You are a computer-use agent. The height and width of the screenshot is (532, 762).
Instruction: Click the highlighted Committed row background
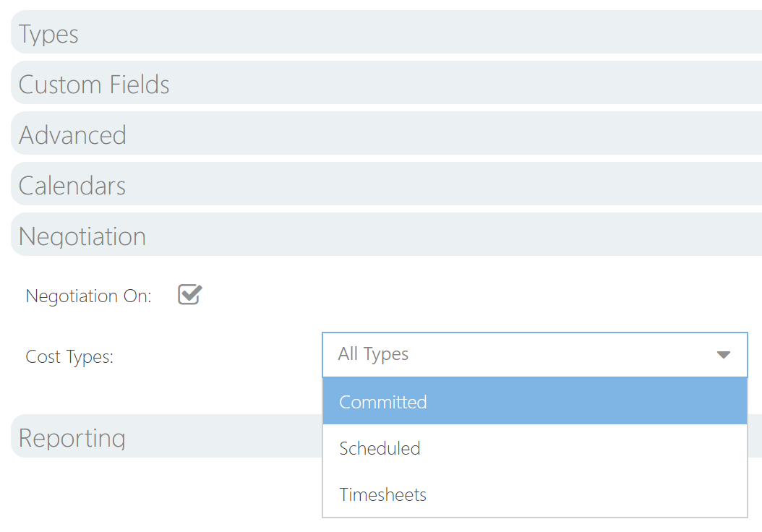pyautogui.click(x=534, y=401)
